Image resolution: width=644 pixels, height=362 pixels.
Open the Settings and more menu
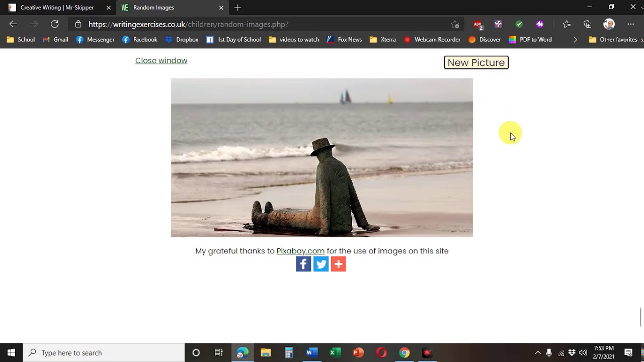click(630, 24)
